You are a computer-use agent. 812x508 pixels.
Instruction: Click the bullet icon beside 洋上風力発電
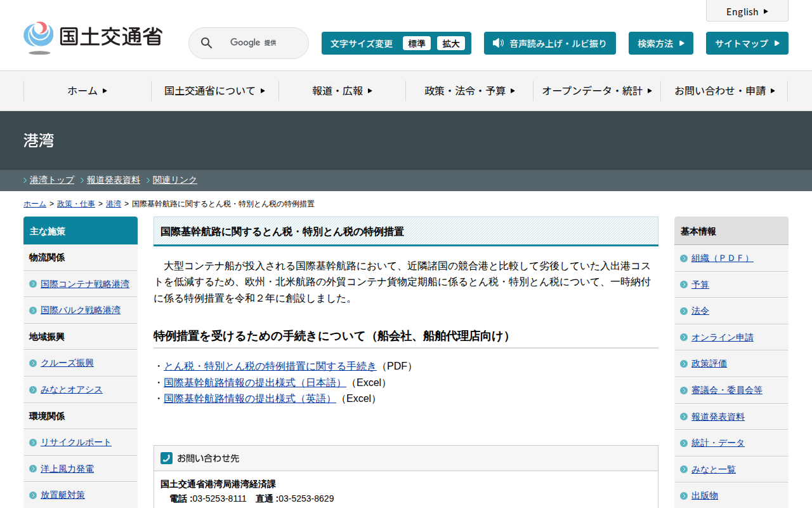coord(33,469)
